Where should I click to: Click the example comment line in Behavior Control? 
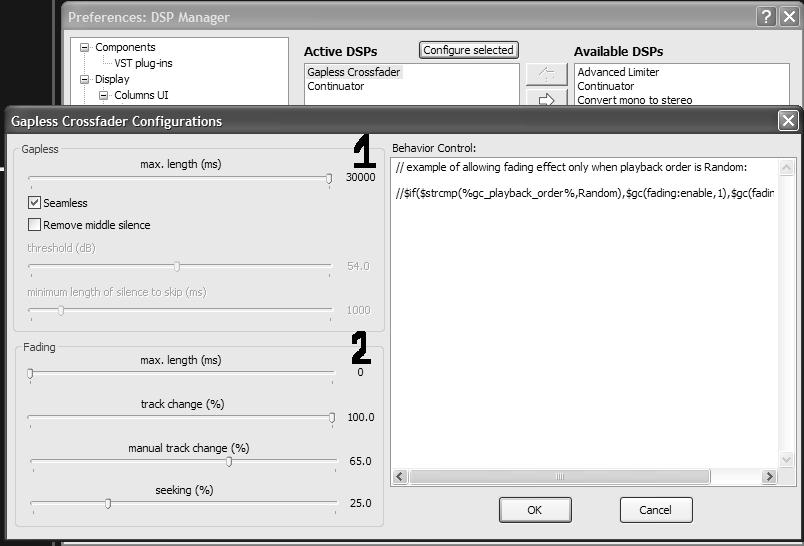(x=571, y=167)
